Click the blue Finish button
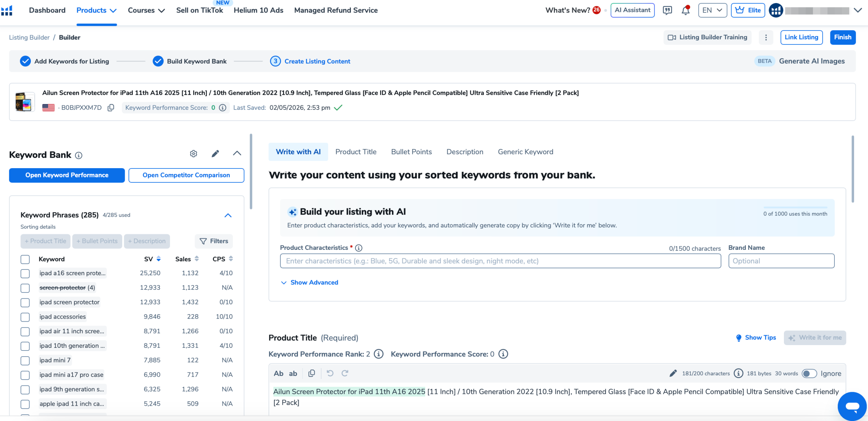 click(x=842, y=37)
